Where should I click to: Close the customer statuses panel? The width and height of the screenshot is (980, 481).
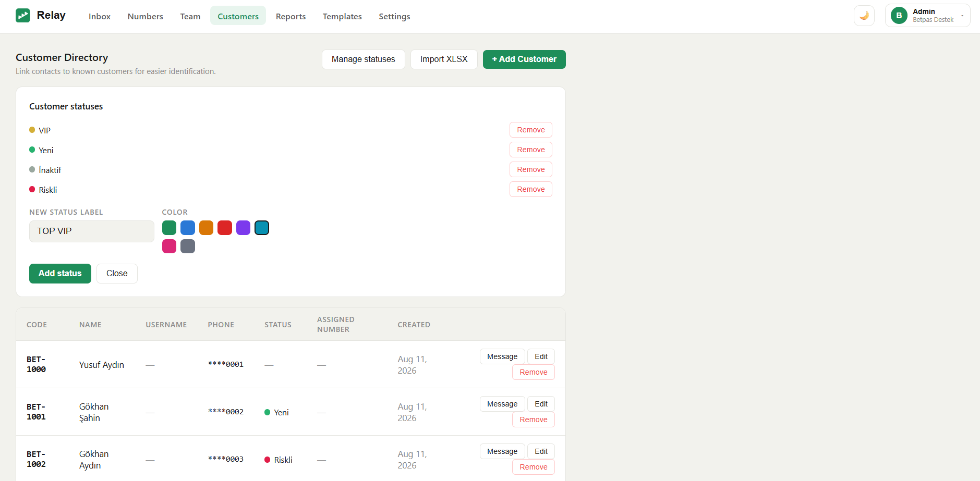point(117,274)
